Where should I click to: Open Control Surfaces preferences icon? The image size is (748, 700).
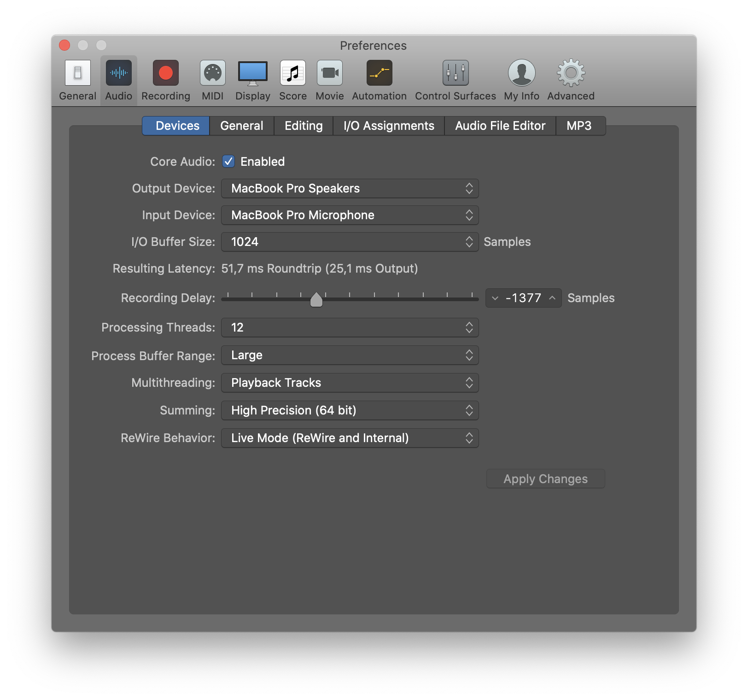click(x=456, y=80)
